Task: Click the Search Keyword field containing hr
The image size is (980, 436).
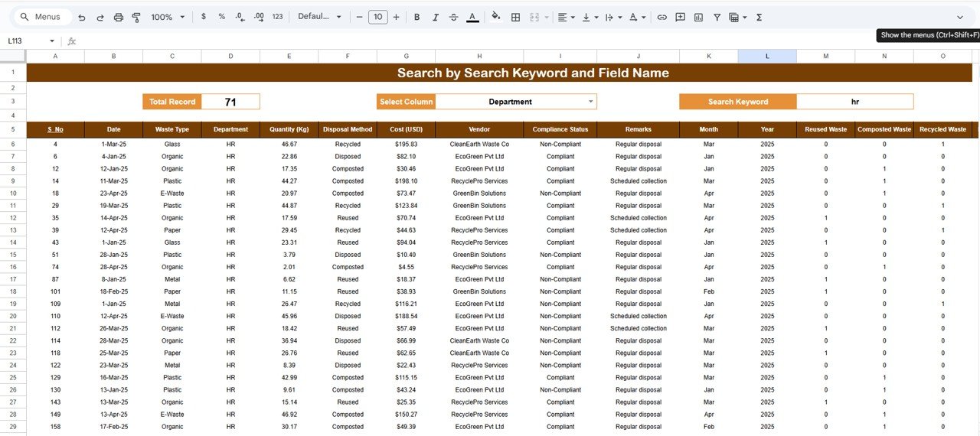Action: point(854,102)
